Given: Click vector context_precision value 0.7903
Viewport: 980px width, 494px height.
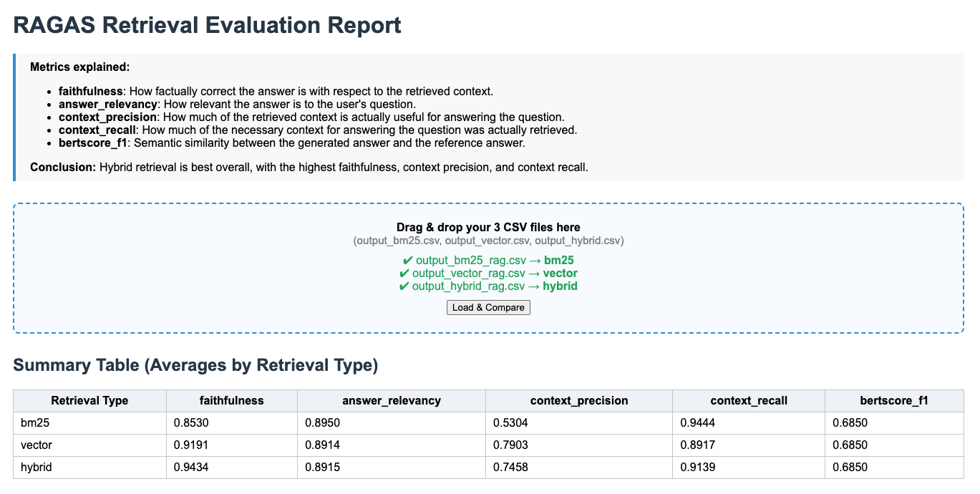Looking at the screenshot, I should pos(510,445).
